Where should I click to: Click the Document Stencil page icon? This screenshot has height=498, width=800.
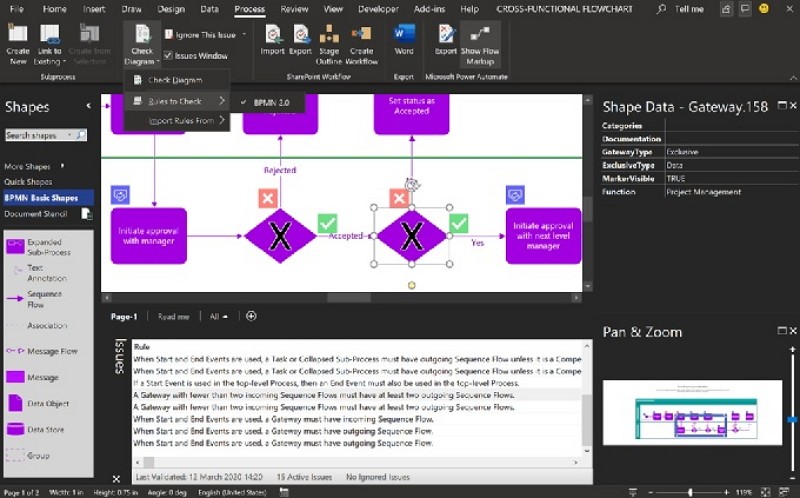87,214
